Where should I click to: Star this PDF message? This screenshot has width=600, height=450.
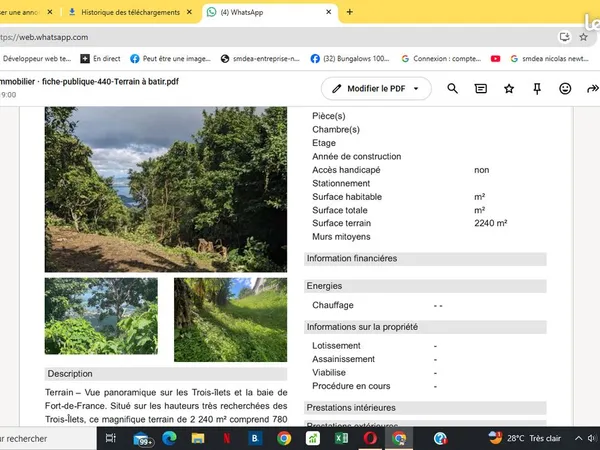[509, 89]
